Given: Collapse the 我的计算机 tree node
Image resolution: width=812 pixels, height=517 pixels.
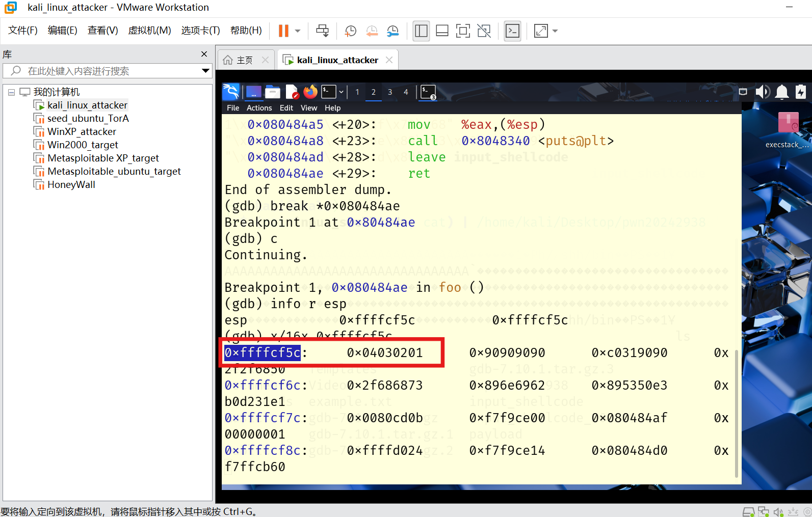Looking at the screenshot, I should (11, 92).
